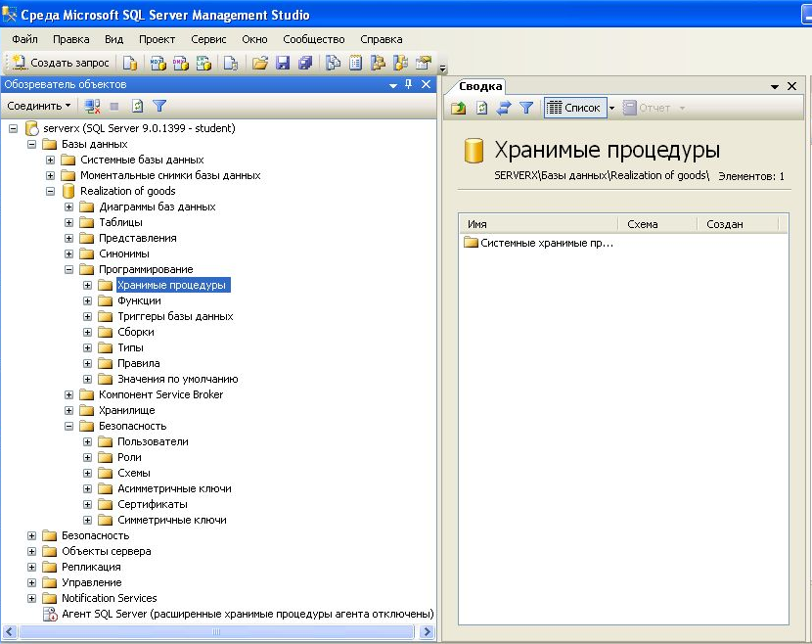Click the SQL Server Mobile query icon
812x644 pixels.
coord(231,64)
